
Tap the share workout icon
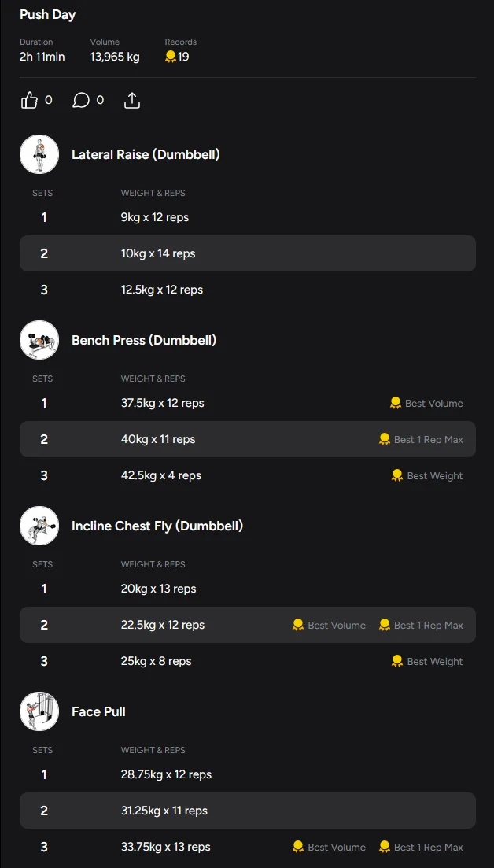[x=132, y=100]
